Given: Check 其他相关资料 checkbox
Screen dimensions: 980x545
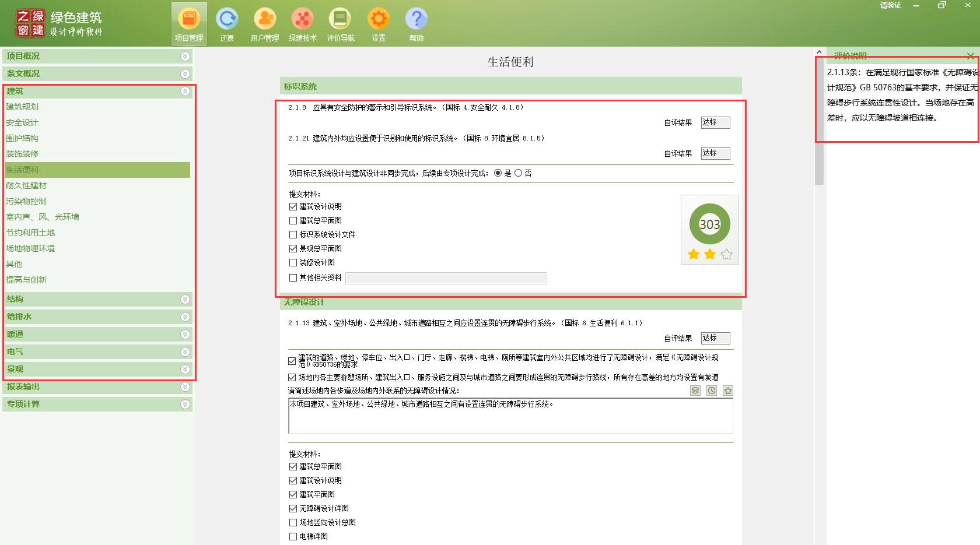Looking at the screenshot, I should tap(293, 277).
